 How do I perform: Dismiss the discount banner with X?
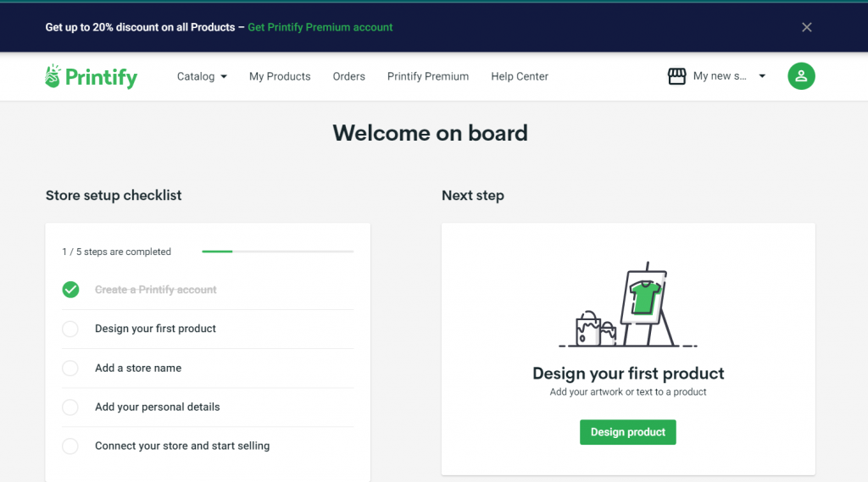(806, 27)
